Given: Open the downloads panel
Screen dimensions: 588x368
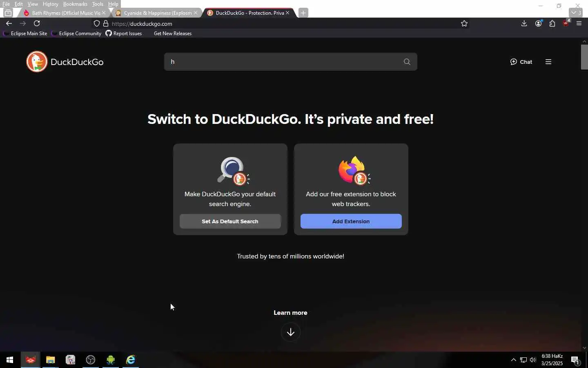Looking at the screenshot, I should pyautogui.click(x=524, y=23).
